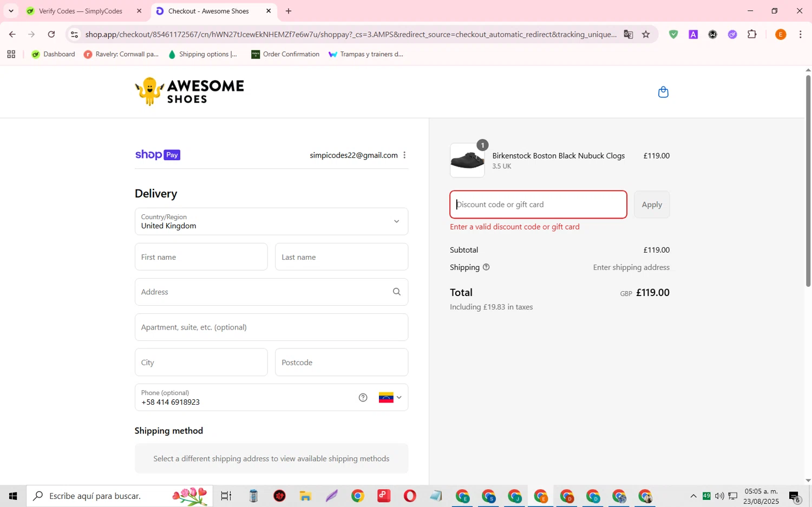Open Ravelry: Cornwall bookmark
This screenshot has height=507, width=812.
pos(121,54)
